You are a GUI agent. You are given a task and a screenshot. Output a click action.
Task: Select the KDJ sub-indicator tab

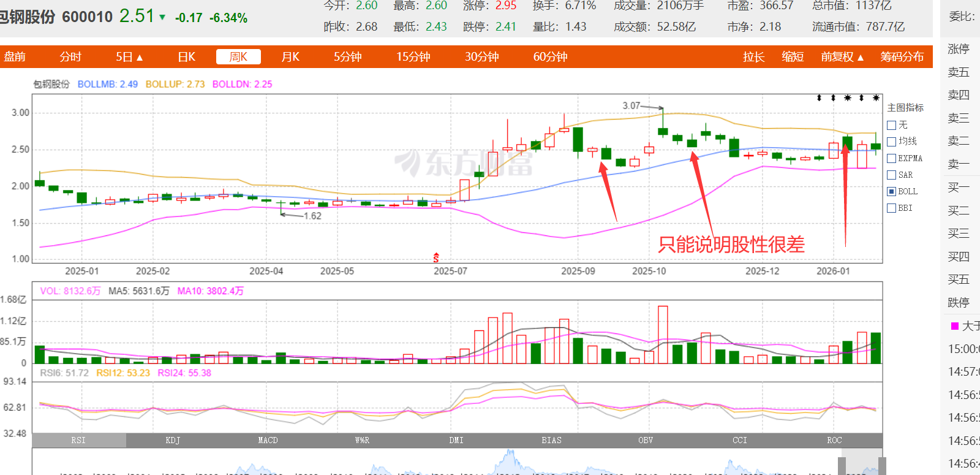tap(173, 440)
